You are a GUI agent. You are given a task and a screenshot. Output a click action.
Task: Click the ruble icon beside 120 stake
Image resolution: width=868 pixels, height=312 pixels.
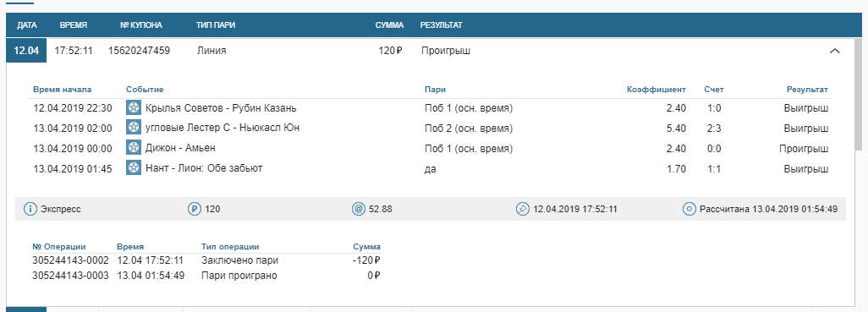(x=195, y=210)
